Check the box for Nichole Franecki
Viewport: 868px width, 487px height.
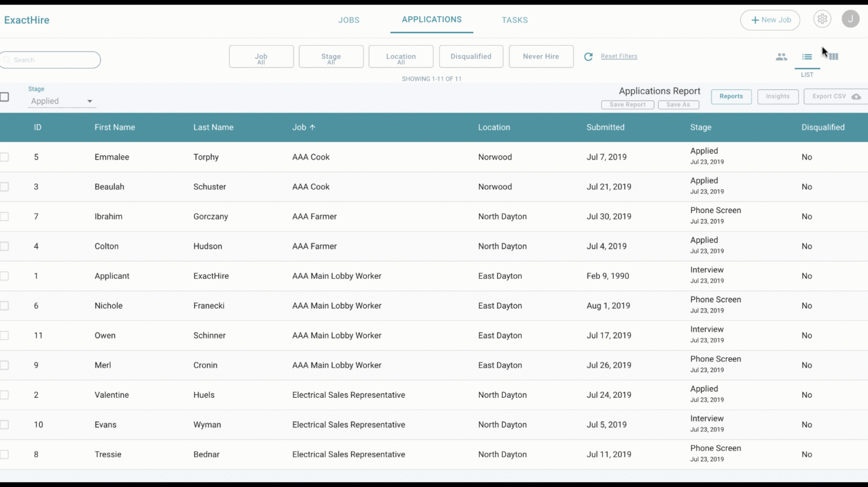tap(4, 306)
